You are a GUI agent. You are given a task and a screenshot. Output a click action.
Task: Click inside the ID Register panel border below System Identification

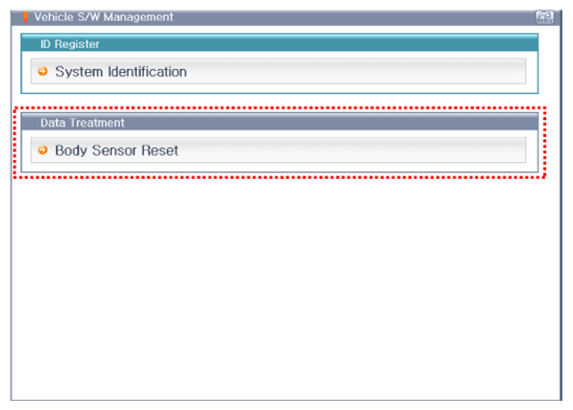tap(280, 88)
